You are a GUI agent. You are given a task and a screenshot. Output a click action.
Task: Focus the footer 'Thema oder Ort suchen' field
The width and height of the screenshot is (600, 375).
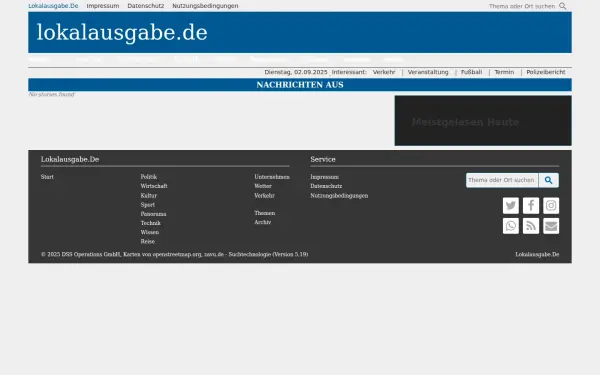[502, 180]
